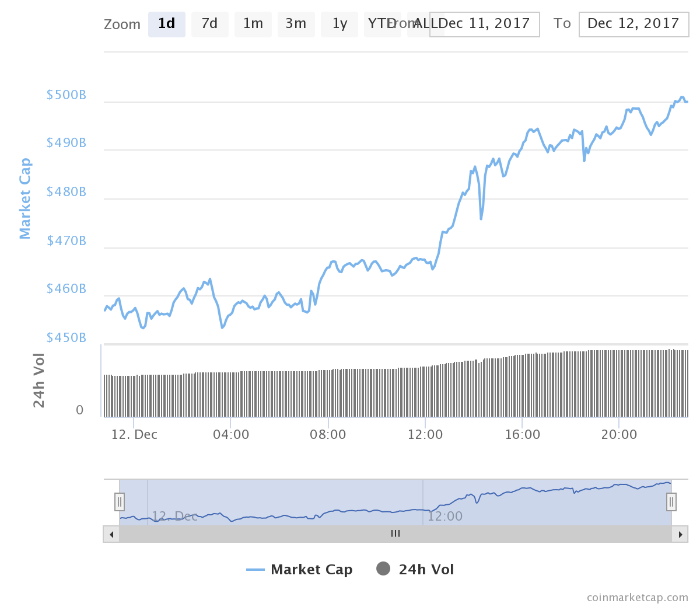Screen dimensions: 700x607
Task: Open the coinmarketcap.com credit link
Action: pos(637,598)
